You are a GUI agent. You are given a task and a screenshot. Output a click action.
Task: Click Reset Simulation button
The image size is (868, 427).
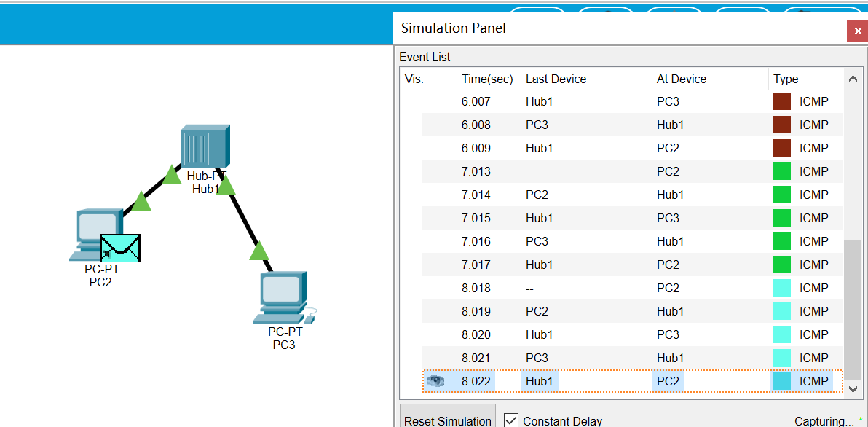click(447, 419)
